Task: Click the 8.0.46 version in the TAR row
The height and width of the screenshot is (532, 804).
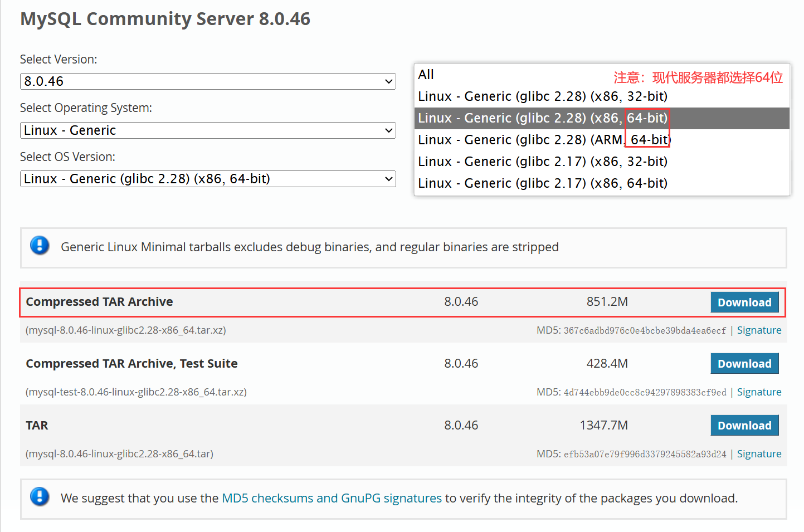Action: (x=461, y=426)
